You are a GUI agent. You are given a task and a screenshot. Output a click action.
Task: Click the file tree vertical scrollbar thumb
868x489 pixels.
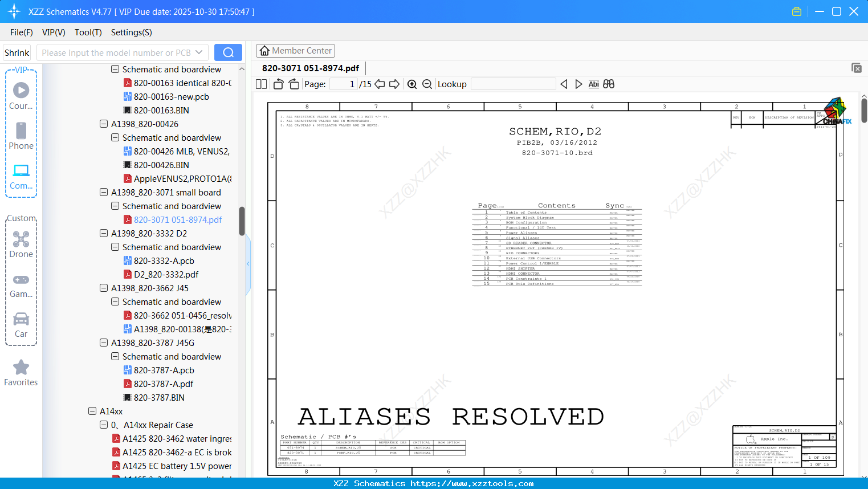click(x=242, y=221)
